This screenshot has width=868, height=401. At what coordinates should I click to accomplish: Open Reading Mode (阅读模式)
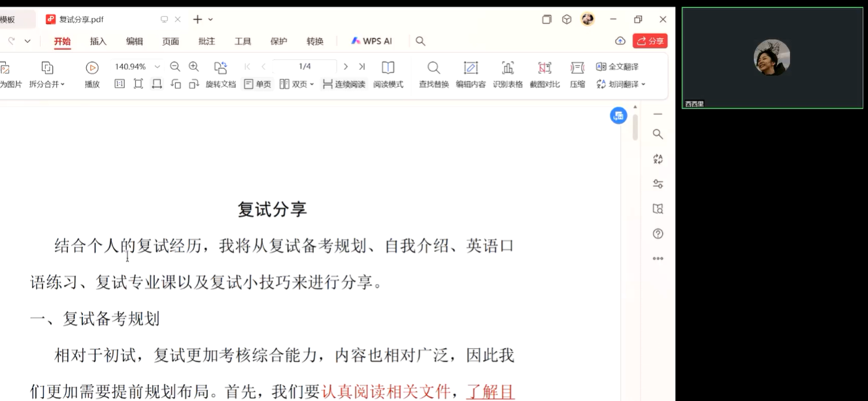click(x=388, y=67)
